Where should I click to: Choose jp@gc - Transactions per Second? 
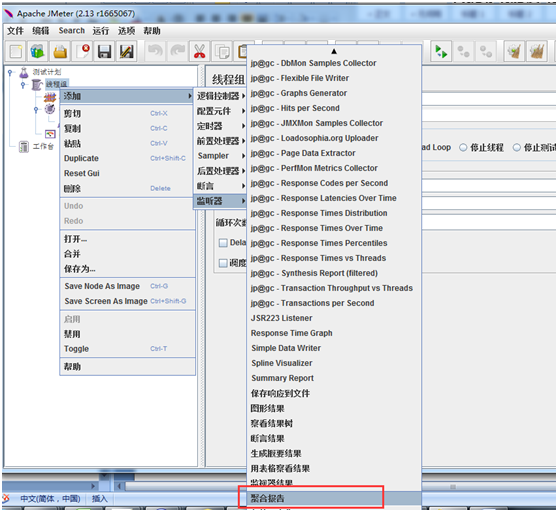click(x=334, y=303)
